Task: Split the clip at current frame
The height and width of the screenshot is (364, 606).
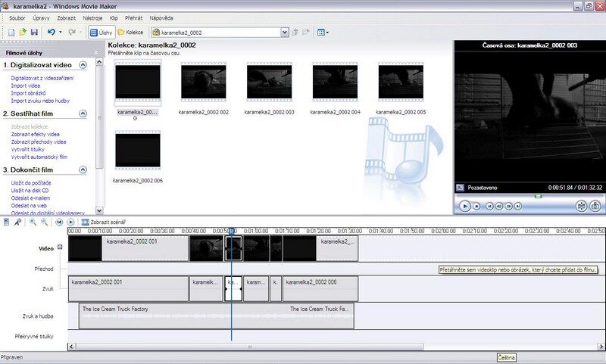Action: [x=581, y=205]
